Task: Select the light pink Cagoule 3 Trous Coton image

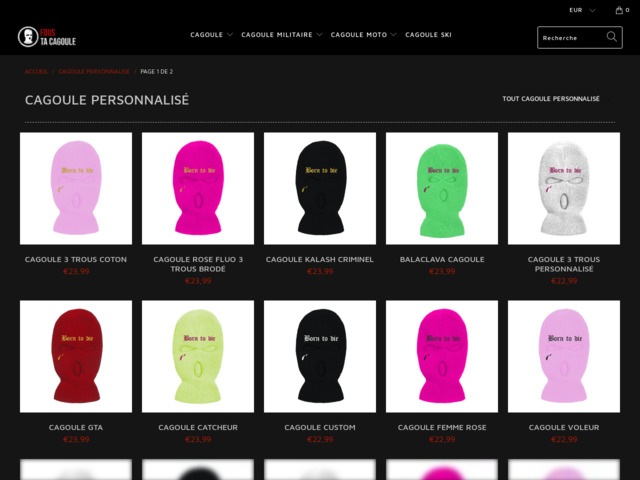Action: 76,188
